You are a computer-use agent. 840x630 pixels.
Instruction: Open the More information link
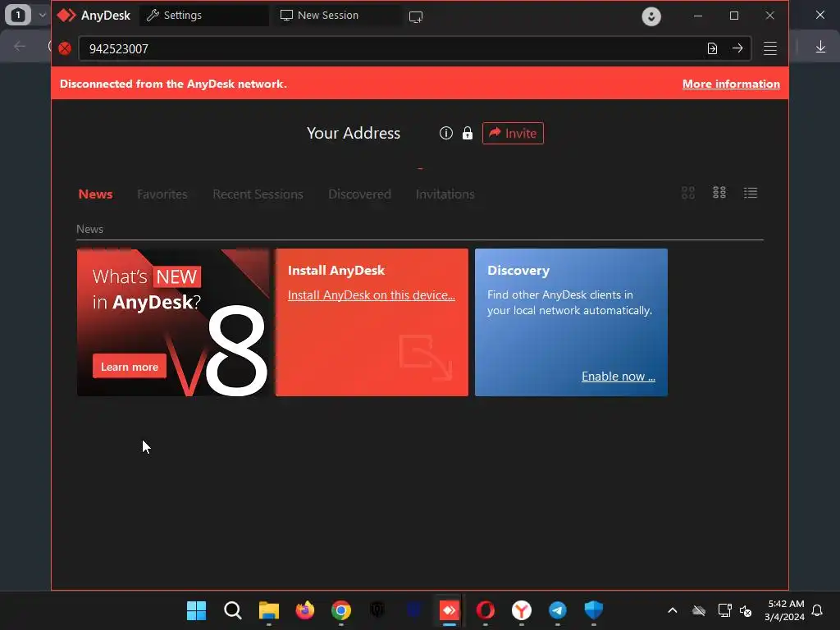point(731,84)
